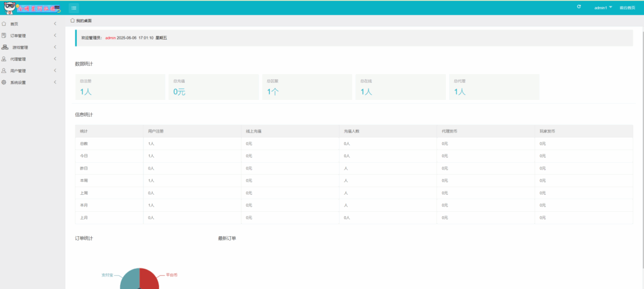Open the admin1 account dropdown
This screenshot has width=644, height=289.
(603, 8)
